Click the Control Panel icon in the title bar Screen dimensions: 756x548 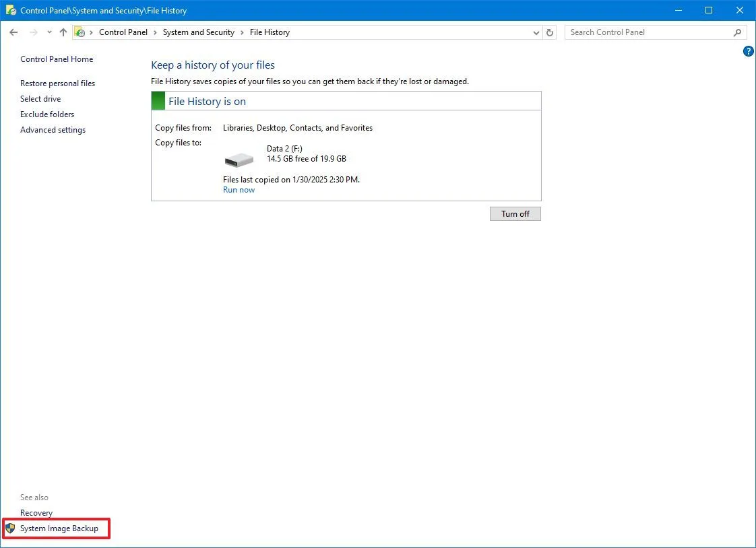(11, 10)
